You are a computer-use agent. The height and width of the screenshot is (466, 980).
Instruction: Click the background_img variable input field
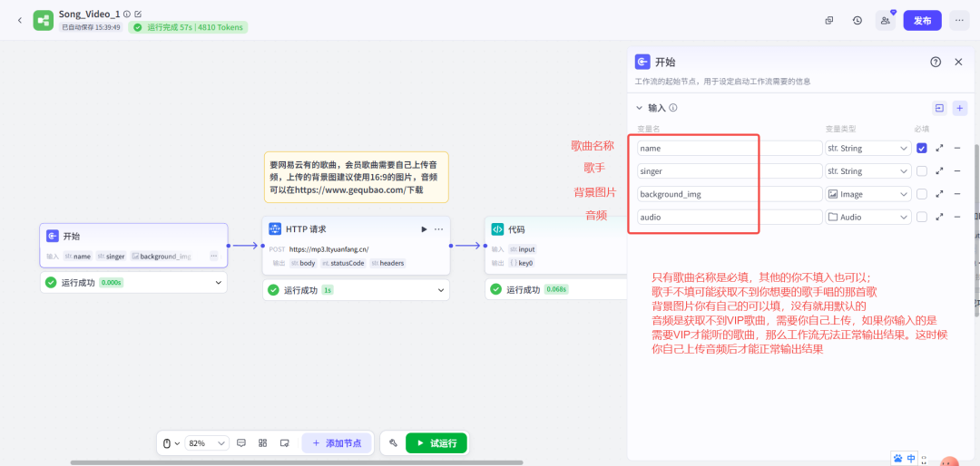pyautogui.click(x=730, y=194)
